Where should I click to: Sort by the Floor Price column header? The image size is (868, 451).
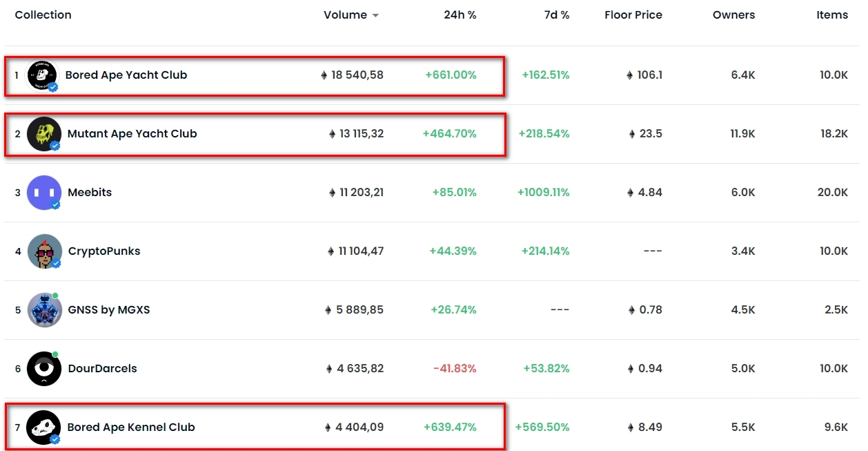633,15
